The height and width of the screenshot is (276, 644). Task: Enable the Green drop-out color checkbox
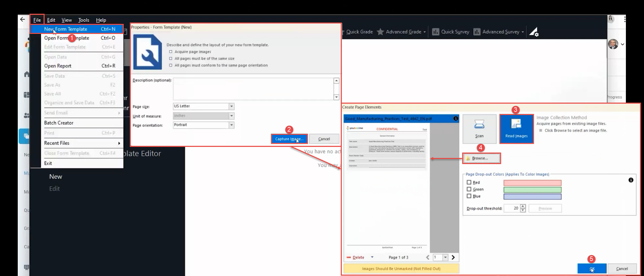[x=469, y=189]
